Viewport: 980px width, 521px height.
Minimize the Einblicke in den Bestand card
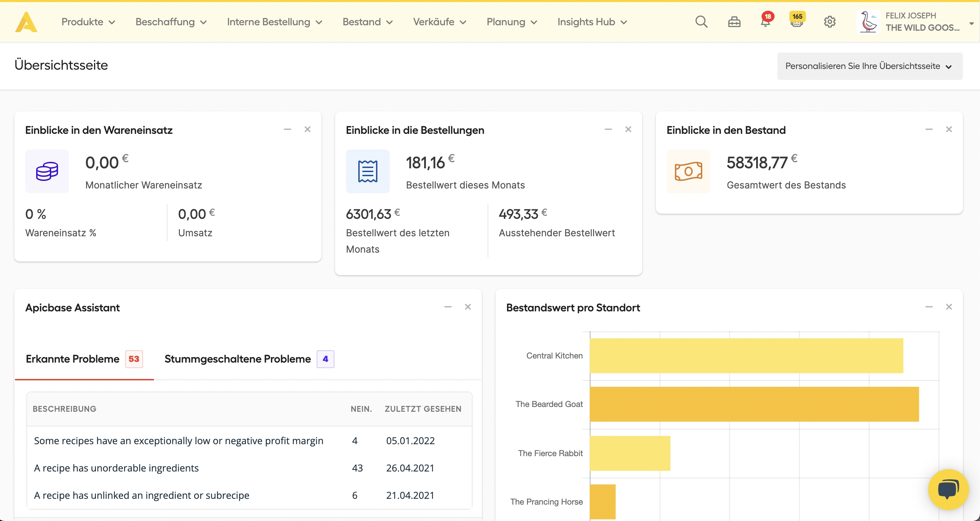[x=928, y=129]
